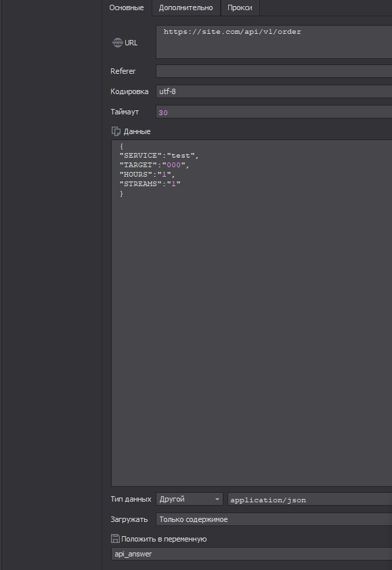Place cursor on the "SERVICE":"test" line
This screenshot has width=392, height=570.
click(x=159, y=156)
